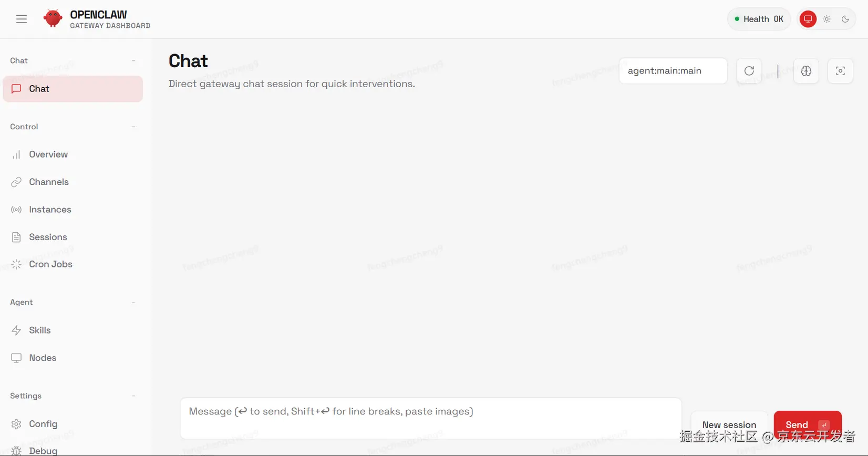
Task: Open the Sessions page
Action: (73, 237)
